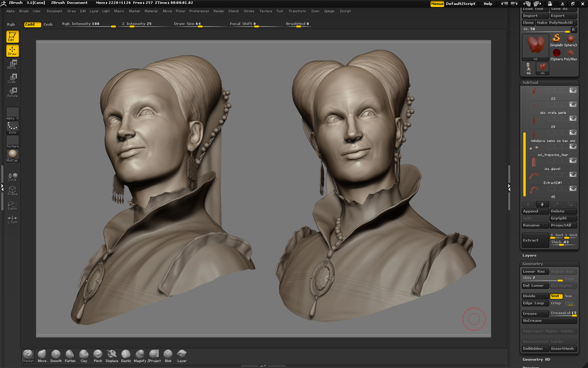Select the Magnify brush
Screen dimensions: 588x368
(x=140, y=356)
